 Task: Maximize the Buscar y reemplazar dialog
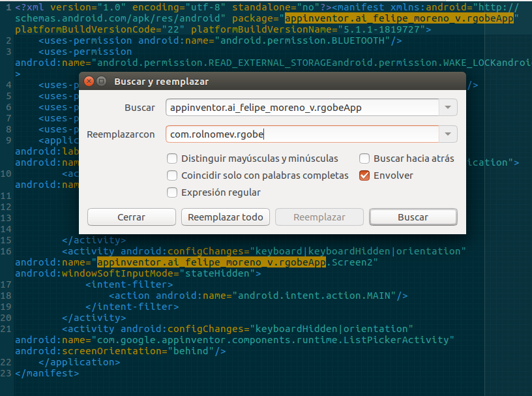pyautogui.click(x=101, y=81)
